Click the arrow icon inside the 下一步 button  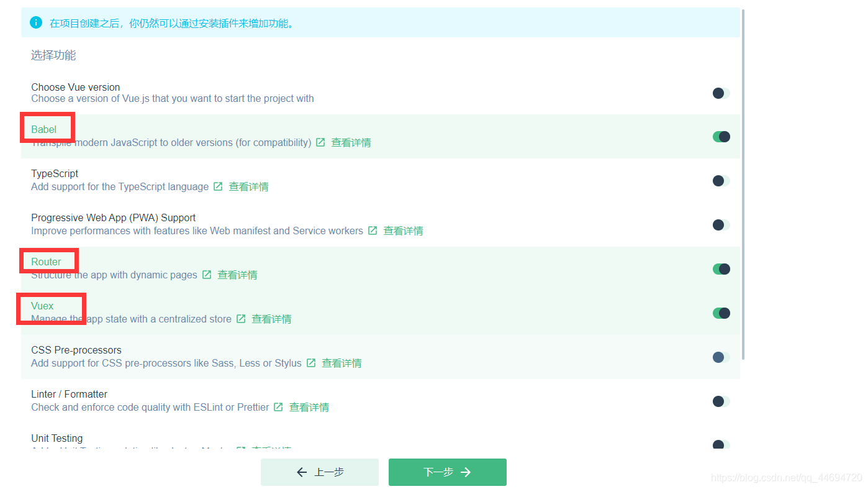(466, 472)
